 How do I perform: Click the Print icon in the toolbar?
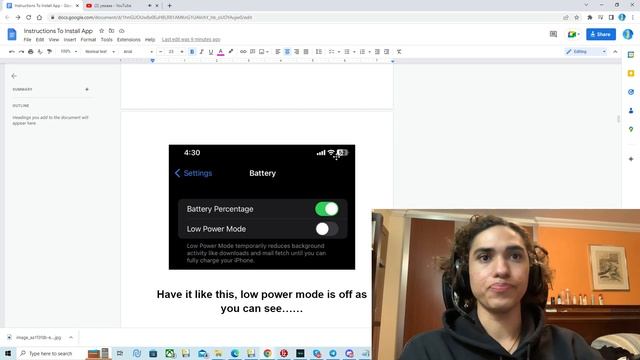coord(31,52)
